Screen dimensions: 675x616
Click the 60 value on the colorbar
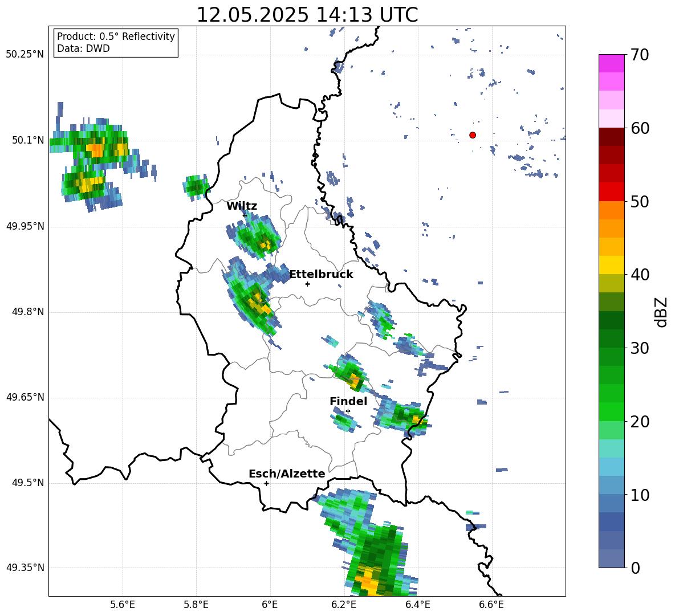pos(640,128)
